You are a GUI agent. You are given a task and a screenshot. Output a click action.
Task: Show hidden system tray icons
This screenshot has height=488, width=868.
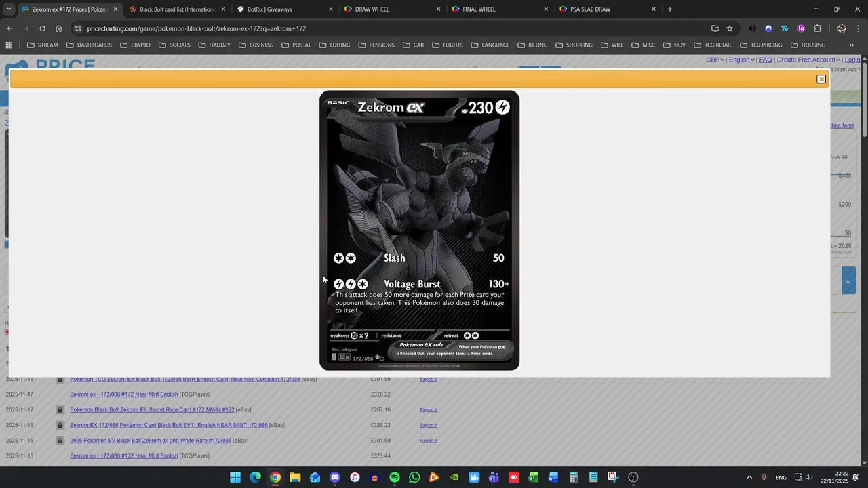tap(749, 477)
